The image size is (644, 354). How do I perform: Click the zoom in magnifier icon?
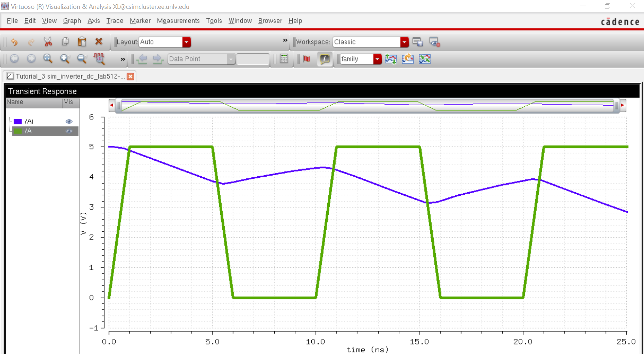tap(65, 59)
